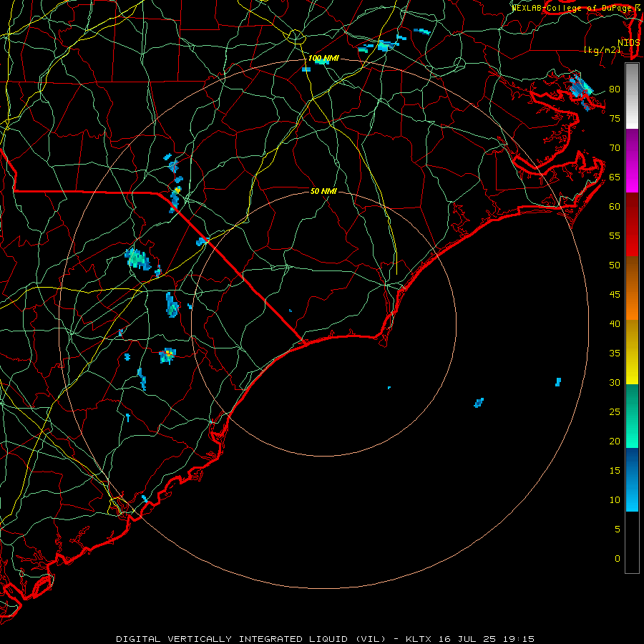Click the 16 JUL 25 date in caption
Screen dimensions: 644x644
pyautogui.click(x=468, y=639)
